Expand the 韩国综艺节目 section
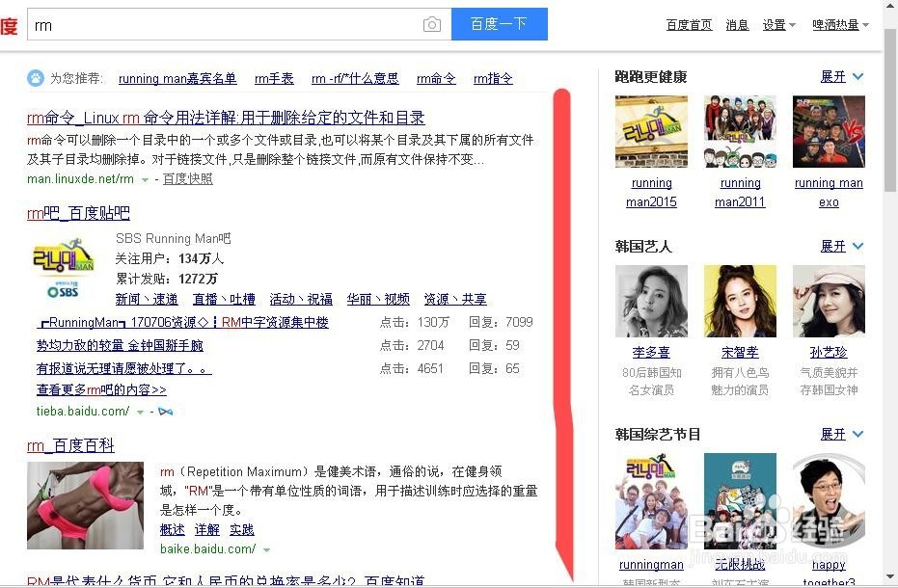 click(x=842, y=434)
